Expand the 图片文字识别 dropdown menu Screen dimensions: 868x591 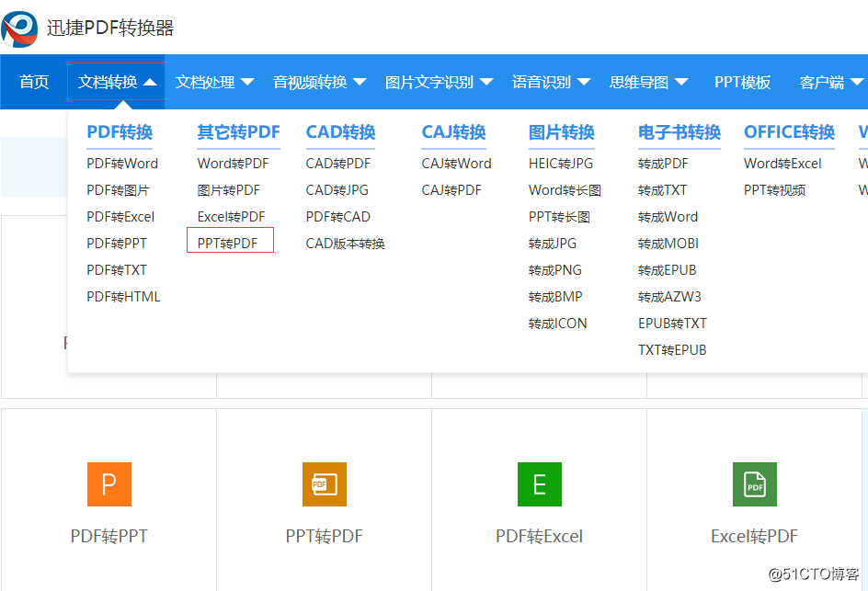point(439,82)
